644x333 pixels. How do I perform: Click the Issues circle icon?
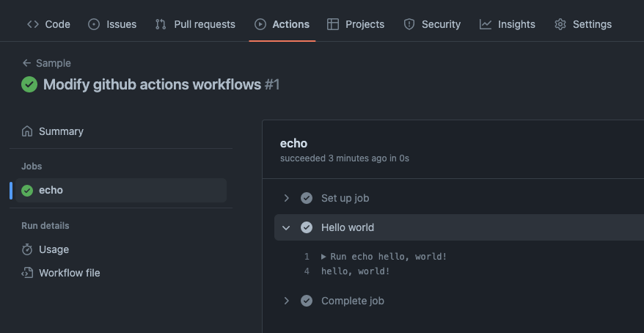click(94, 24)
